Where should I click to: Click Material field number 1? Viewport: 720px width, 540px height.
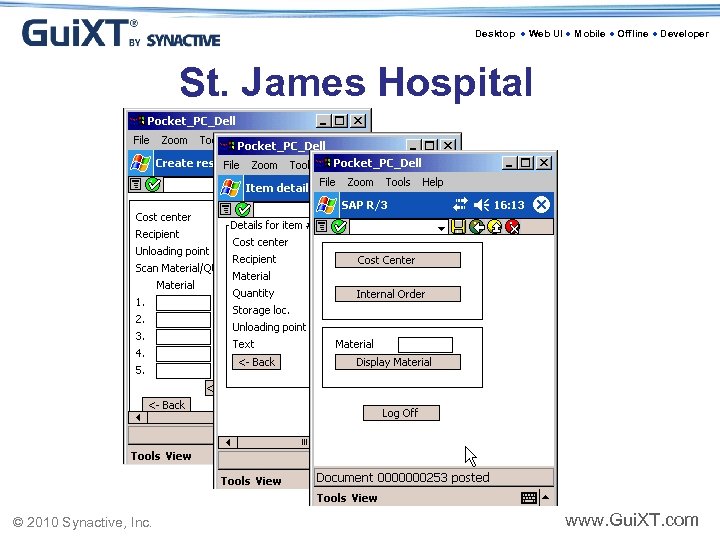click(x=183, y=303)
